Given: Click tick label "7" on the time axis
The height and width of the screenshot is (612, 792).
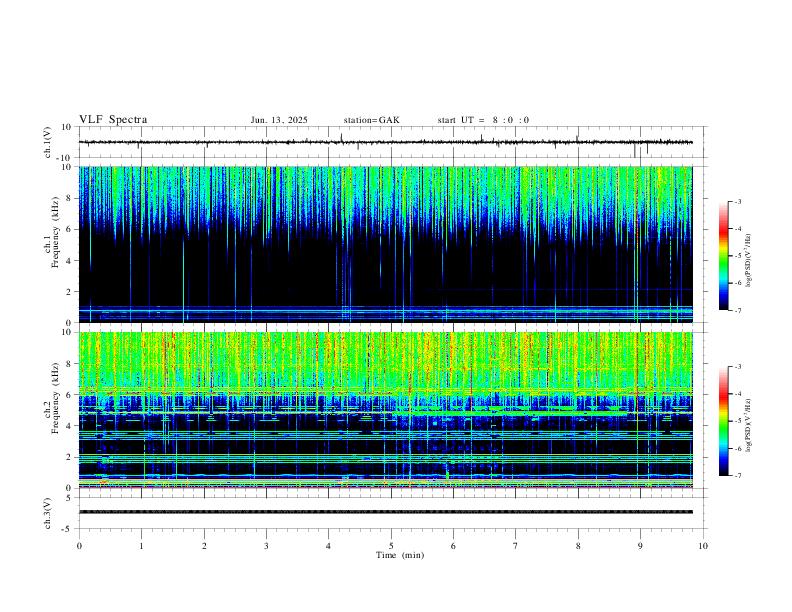Looking at the screenshot, I should 516,546.
